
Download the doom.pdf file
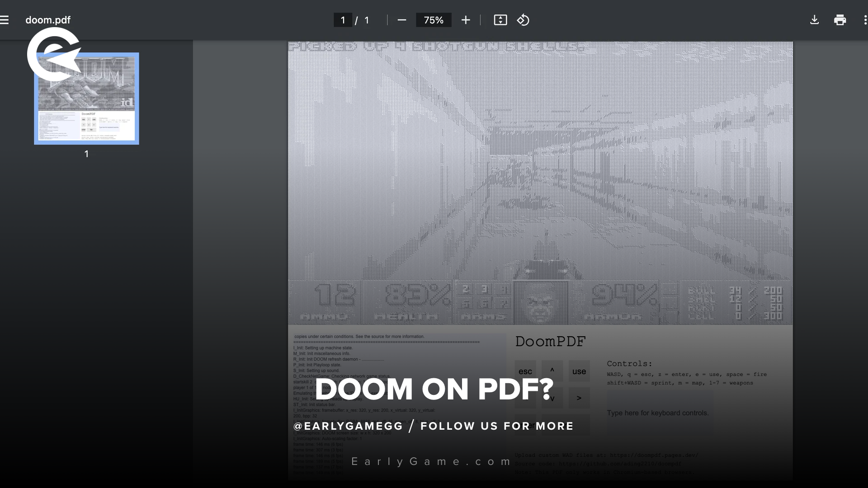(814, 20)
